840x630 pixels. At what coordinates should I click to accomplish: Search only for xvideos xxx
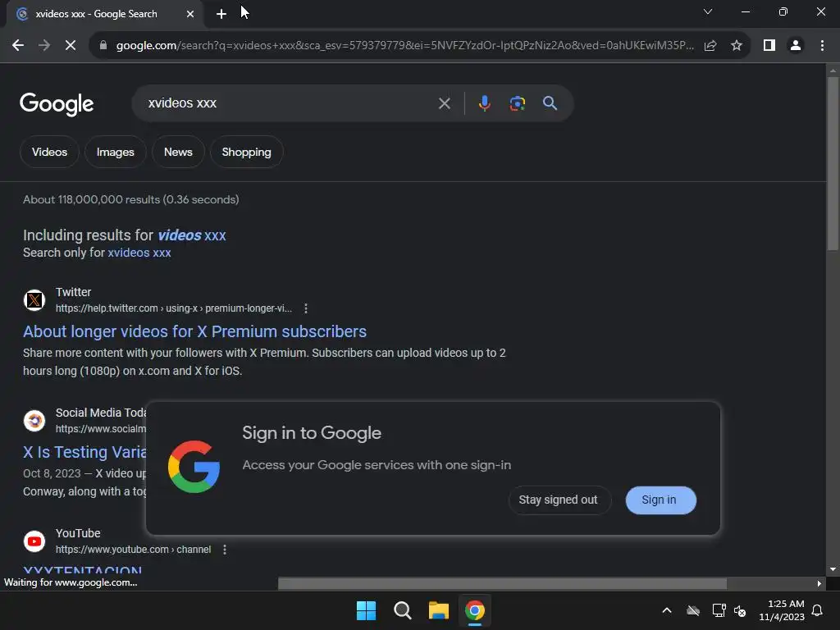point(139,253)
